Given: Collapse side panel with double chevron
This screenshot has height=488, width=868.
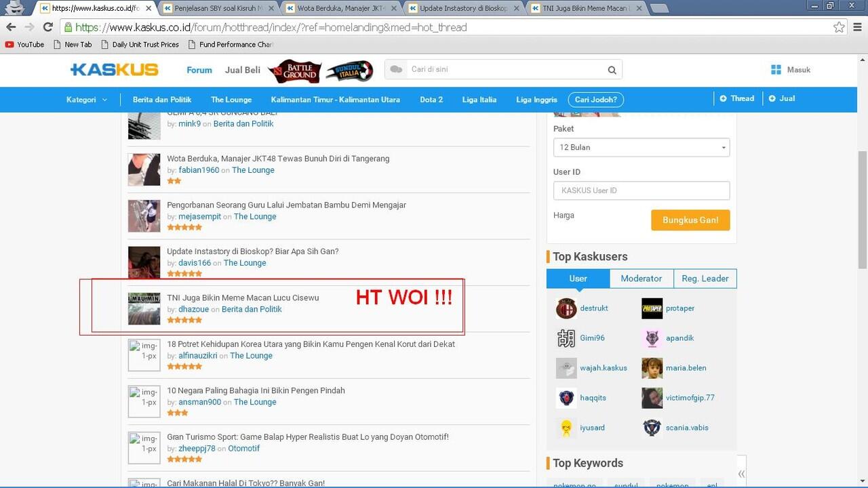Looking at the screenshot, I should click(x=741, y=474).
